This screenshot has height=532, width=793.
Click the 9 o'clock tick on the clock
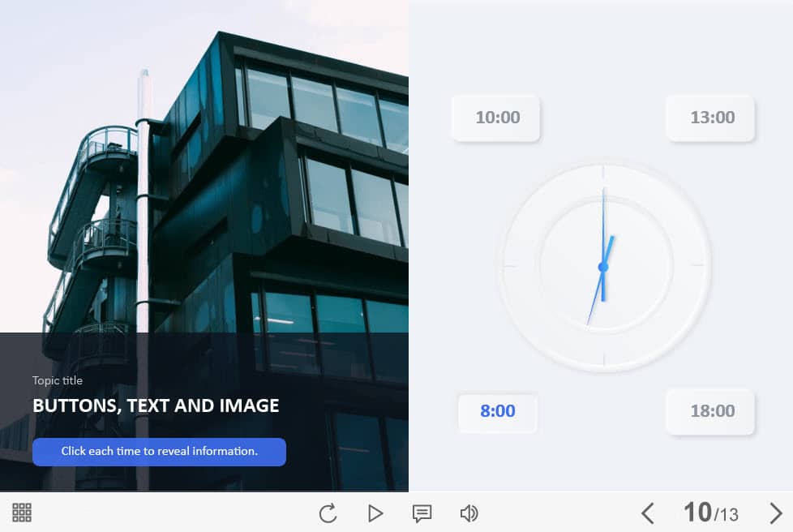coord(508,265)
